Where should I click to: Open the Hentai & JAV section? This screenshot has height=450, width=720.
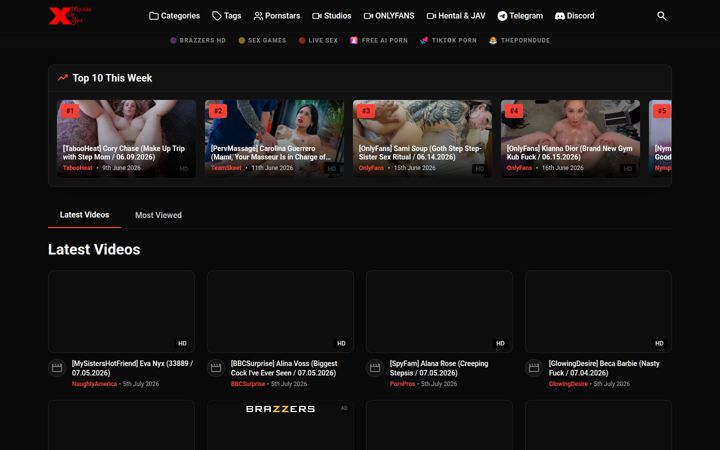tap(456, 16)
